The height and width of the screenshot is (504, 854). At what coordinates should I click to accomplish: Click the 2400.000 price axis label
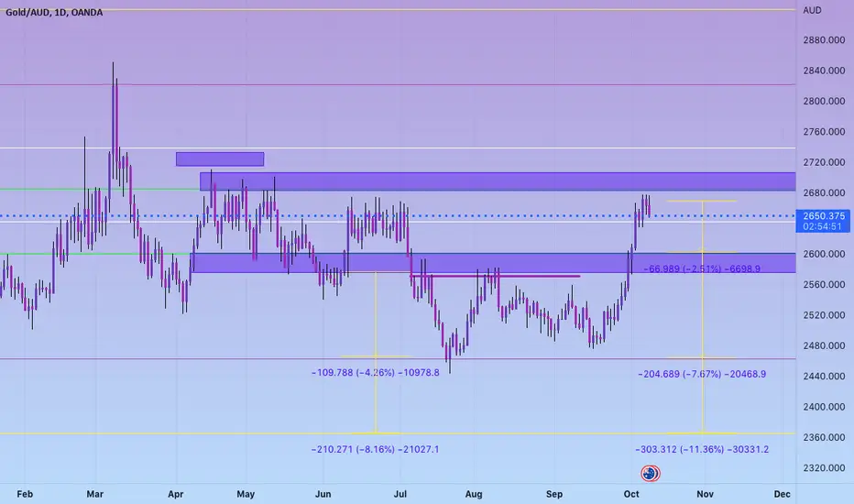click(824, 407)
